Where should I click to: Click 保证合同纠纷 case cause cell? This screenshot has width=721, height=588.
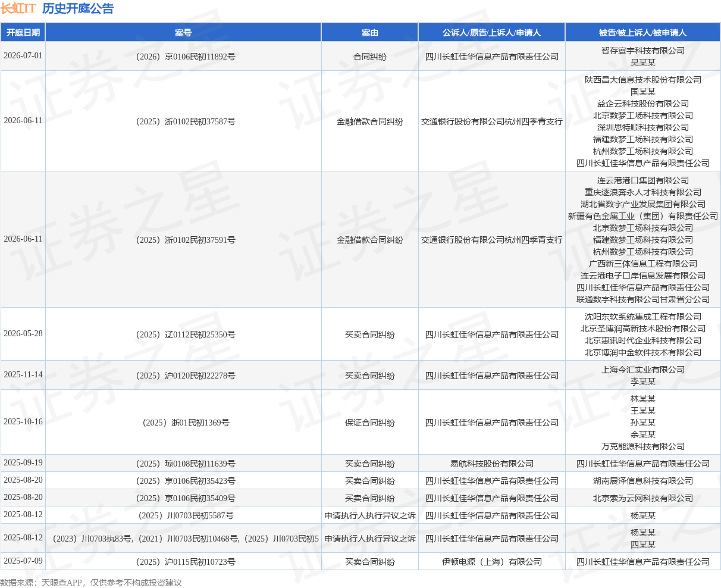pos(370,423)
